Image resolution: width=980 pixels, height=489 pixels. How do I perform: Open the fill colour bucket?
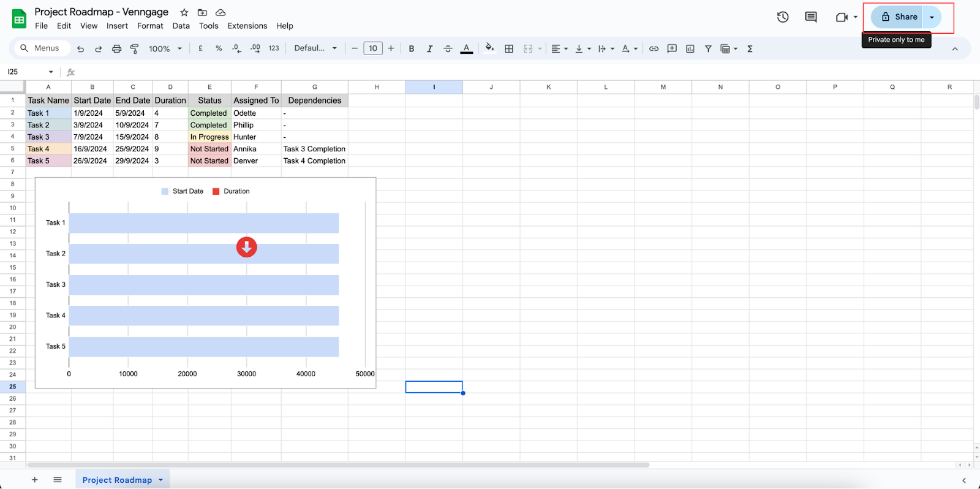(489, 48)
